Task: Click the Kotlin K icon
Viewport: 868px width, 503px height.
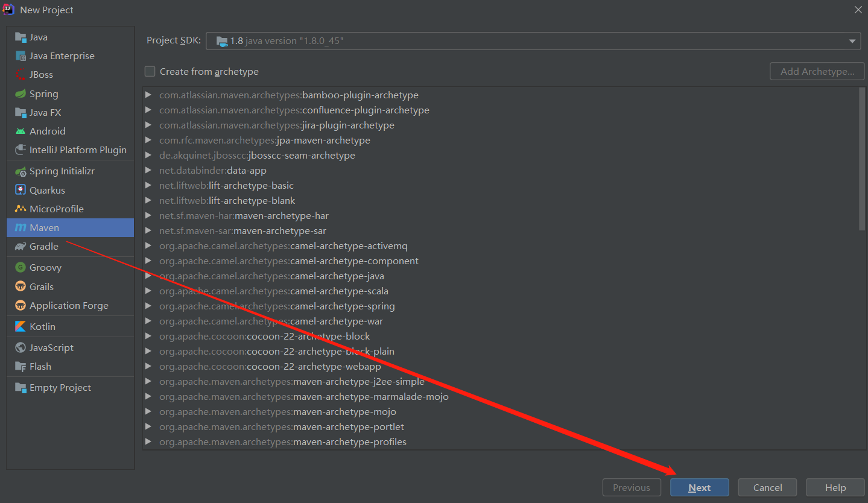Action: [21, 326]
